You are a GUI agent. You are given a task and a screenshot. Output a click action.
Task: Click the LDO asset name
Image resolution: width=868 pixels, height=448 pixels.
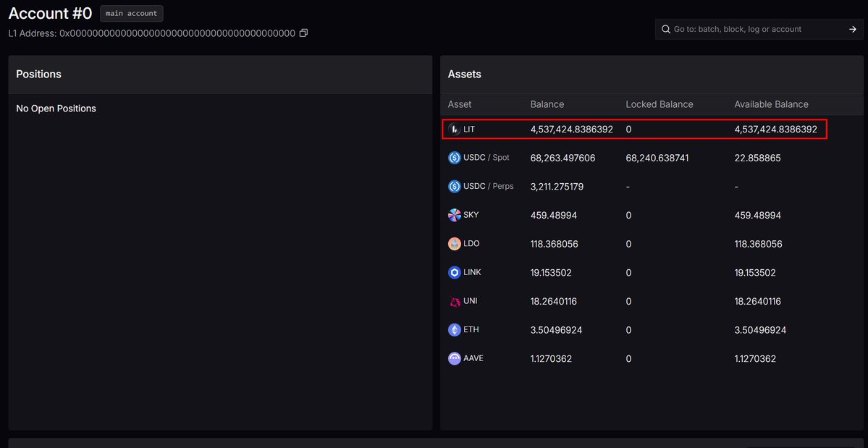[x=471, y=243]
